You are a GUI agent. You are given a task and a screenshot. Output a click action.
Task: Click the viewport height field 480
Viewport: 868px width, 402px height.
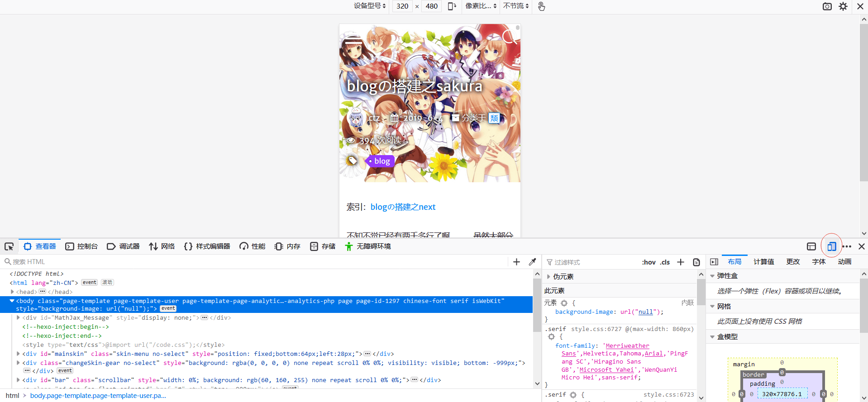pos(432,6)
